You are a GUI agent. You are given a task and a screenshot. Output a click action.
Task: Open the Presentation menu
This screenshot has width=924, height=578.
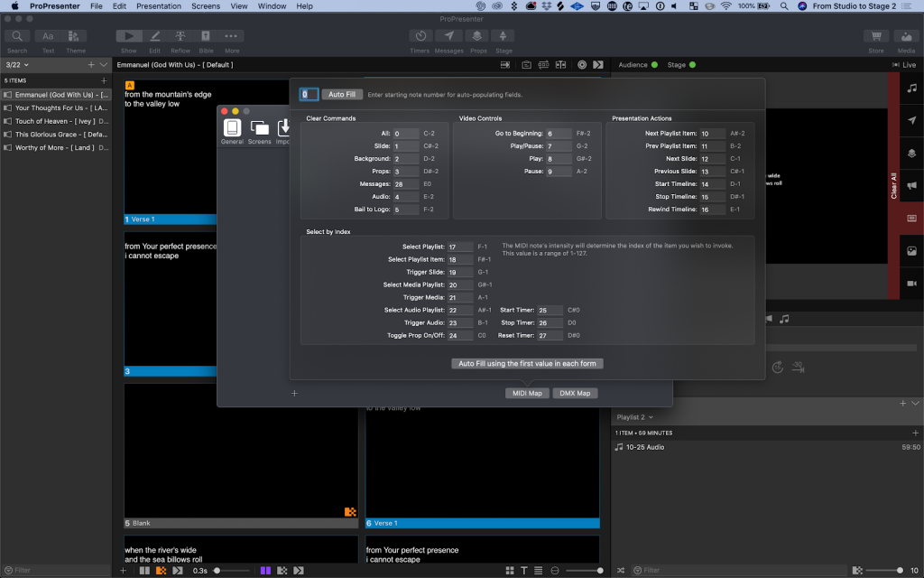[159, 6]
